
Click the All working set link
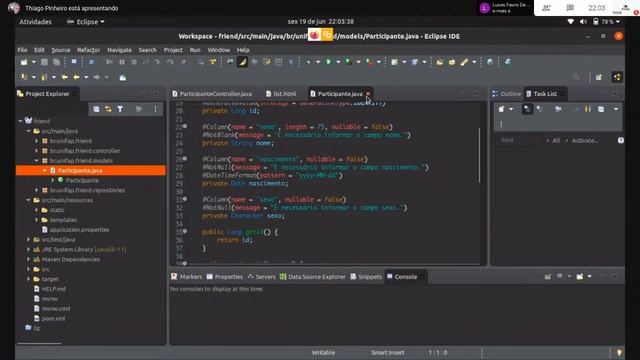(556, 140)
